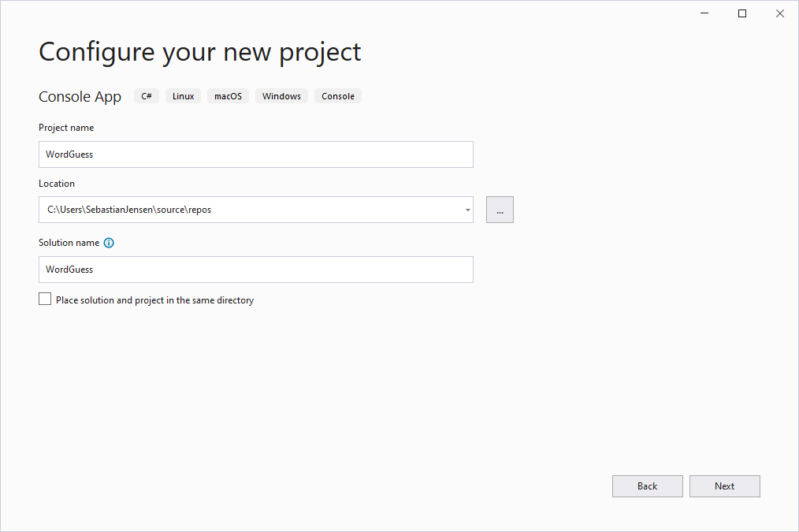This screenshot has width=799, height=532.
Task: Click the Solution name info icon
Action: click(x=109, y=243)
